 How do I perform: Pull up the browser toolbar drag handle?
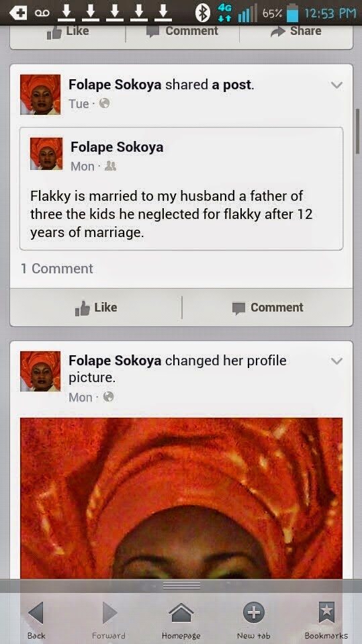coord(181,586)
